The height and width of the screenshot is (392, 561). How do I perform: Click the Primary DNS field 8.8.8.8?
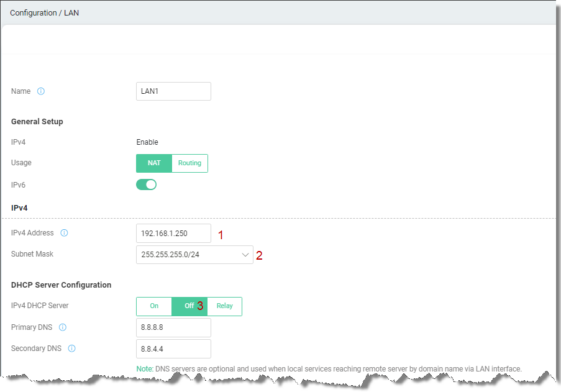[x=173, y=327]
